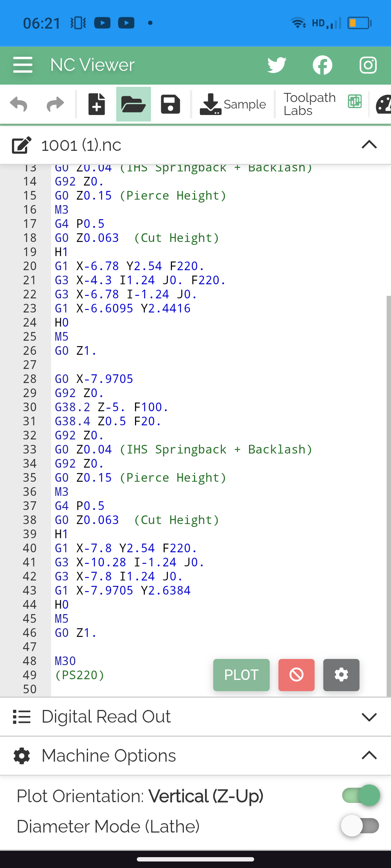The width and height of the screenshot is (391, 868).
Task: Create a new file with the plus icon
Action: tap(97, 105)
